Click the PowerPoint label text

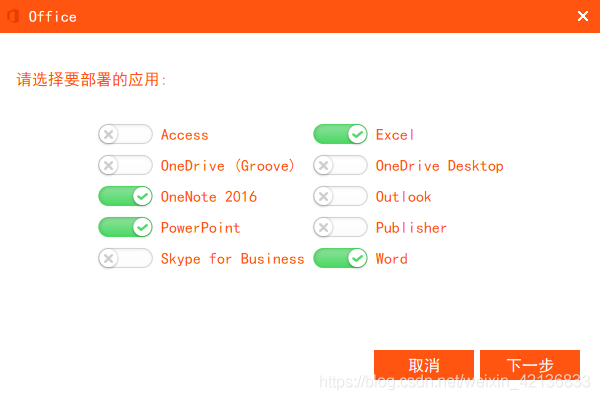coord(201,228)
